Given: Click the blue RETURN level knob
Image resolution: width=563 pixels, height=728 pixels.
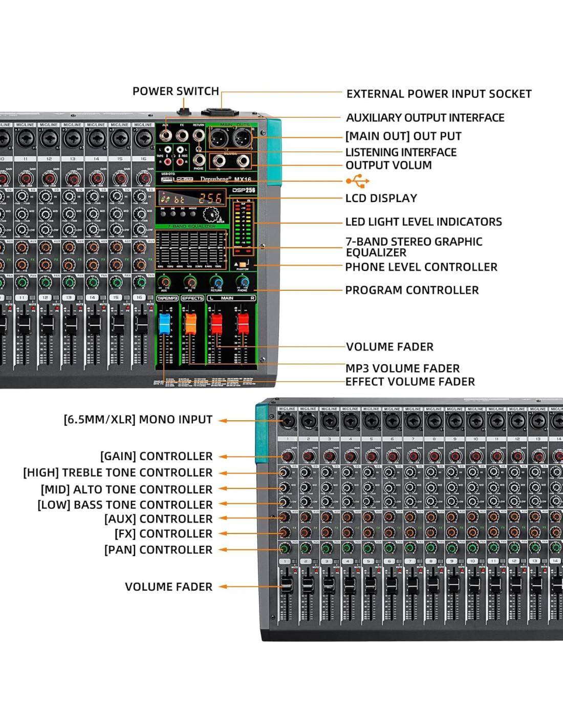Looking at the screenshot, I should click(216, 282).
